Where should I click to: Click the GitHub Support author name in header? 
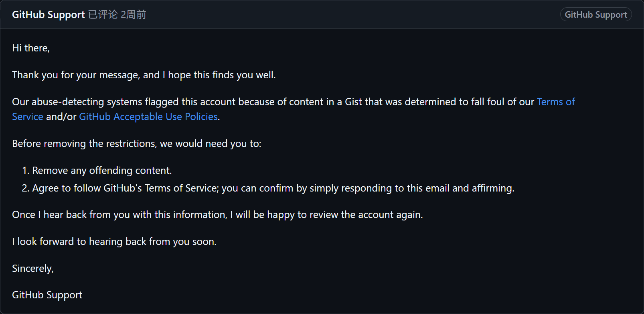49,14
